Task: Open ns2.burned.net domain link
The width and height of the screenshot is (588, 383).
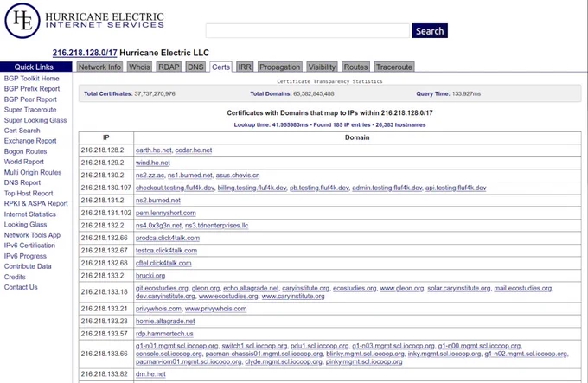Action: click(x=158, y=201)
